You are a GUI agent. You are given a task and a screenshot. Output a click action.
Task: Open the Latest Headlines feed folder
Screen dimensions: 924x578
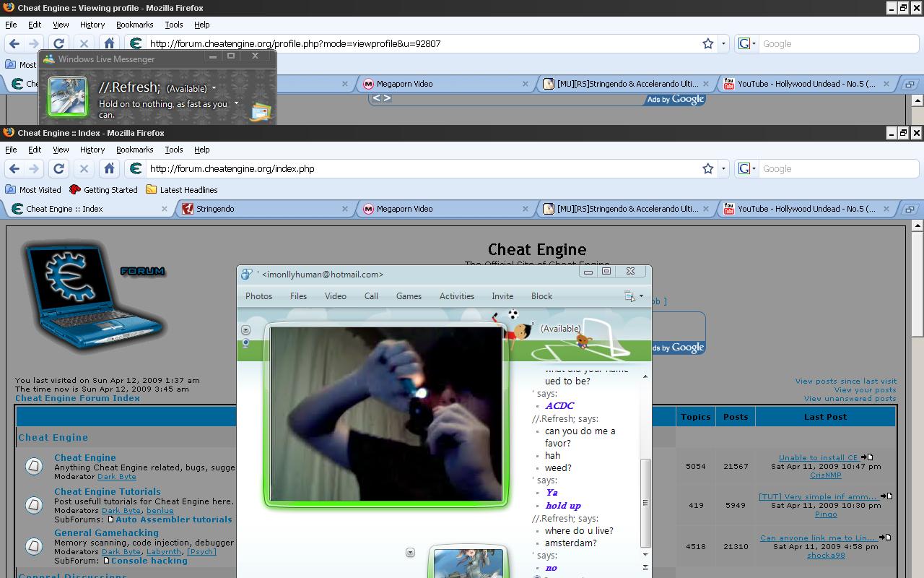click(181, 190)
